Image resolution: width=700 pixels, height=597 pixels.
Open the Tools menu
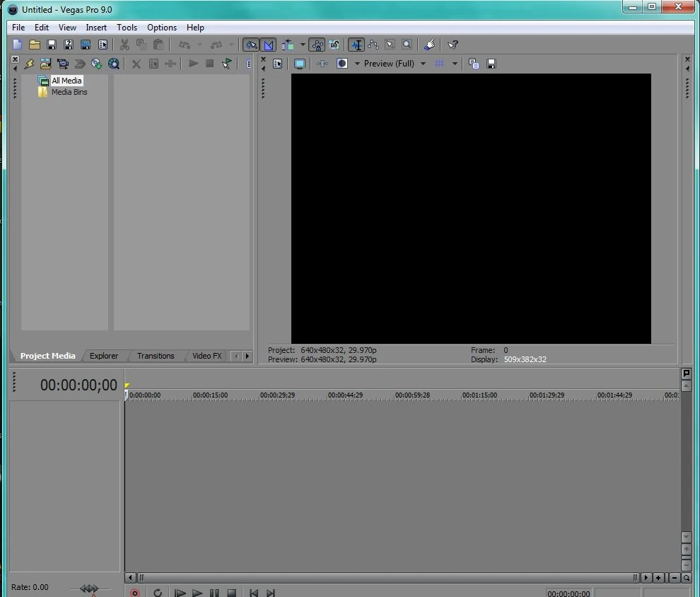pos(127,28)
